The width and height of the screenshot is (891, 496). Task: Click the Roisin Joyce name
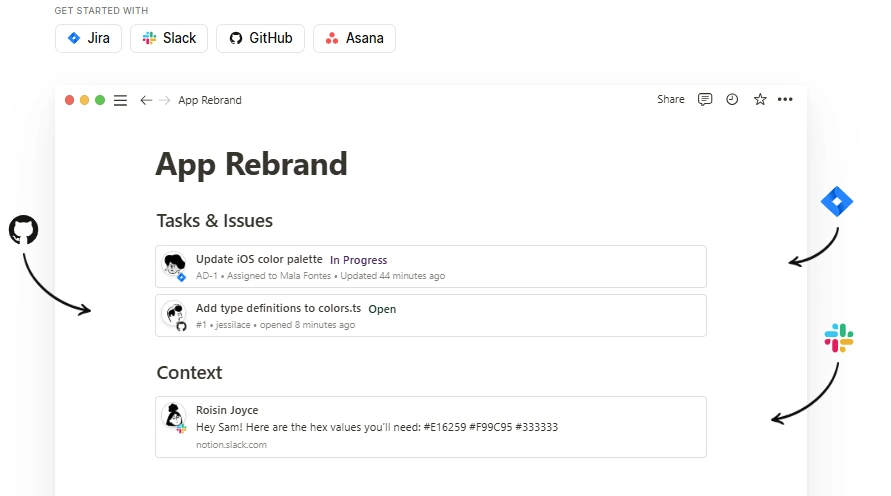click(x=227, y=410)
